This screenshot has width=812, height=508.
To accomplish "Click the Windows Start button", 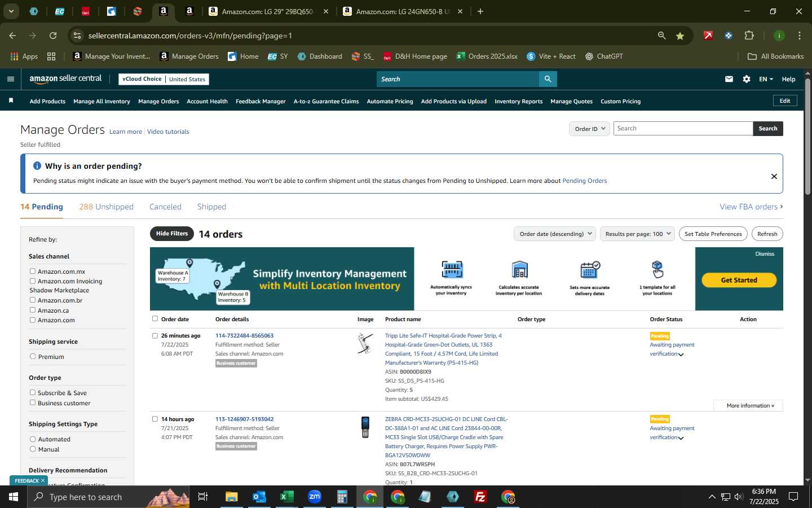I will [x=14, y=497].
